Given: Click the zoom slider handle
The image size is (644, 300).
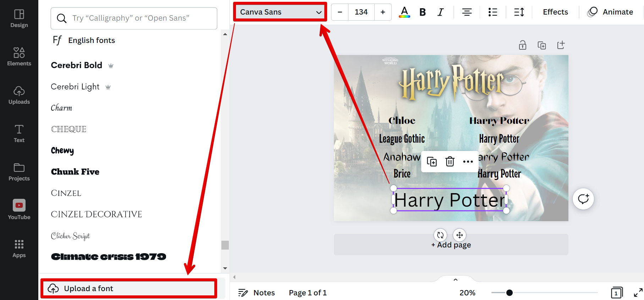Looking at the screenshot, I should coord(509,293).
